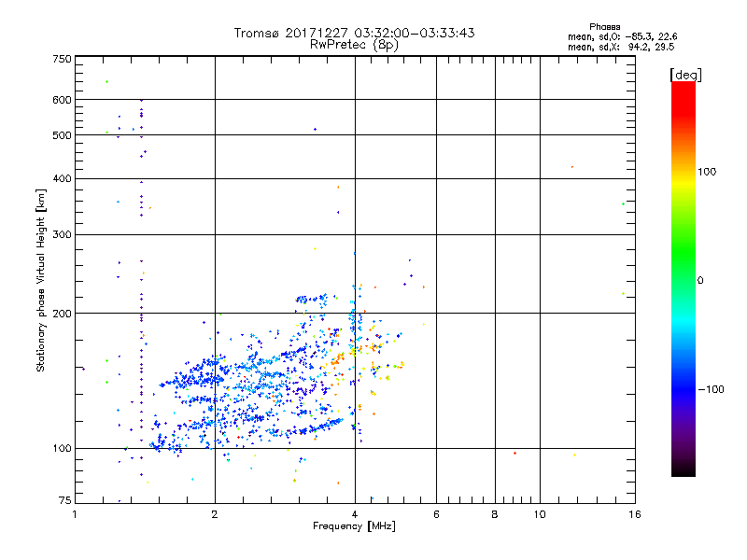Click the '[deg]' colorbar unit label

[685, 75]
